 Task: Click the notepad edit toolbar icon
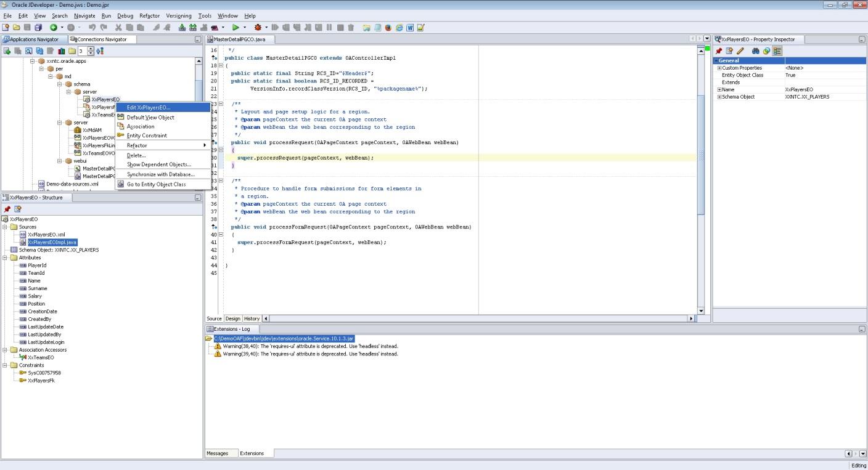420,27
